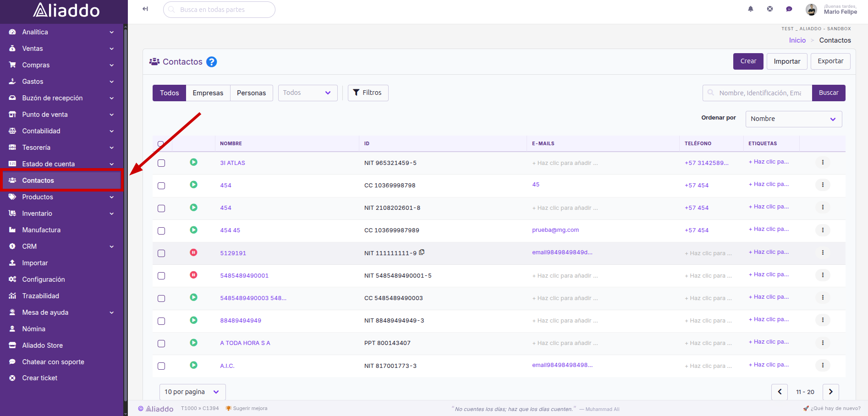
Task: Click the green status icon for 3I ATLAS
Action: click(194, 162)
